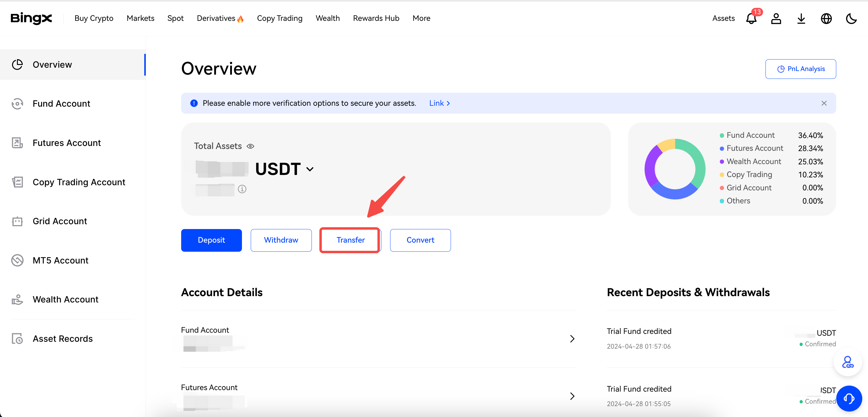Click the purple Wealth Account legend dot
The height and width of the screenshot is (417, 868).
722,162
